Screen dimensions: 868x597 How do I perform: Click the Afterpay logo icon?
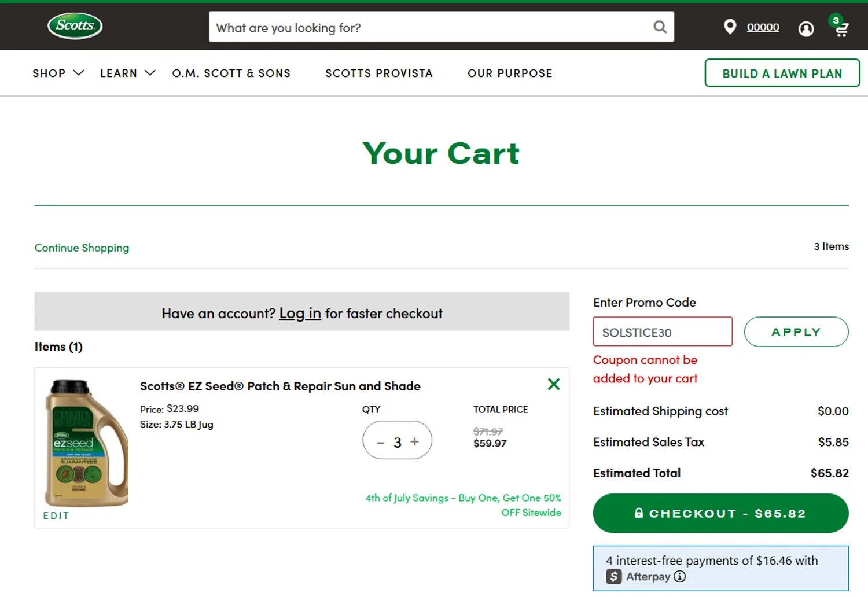(614, 576)
